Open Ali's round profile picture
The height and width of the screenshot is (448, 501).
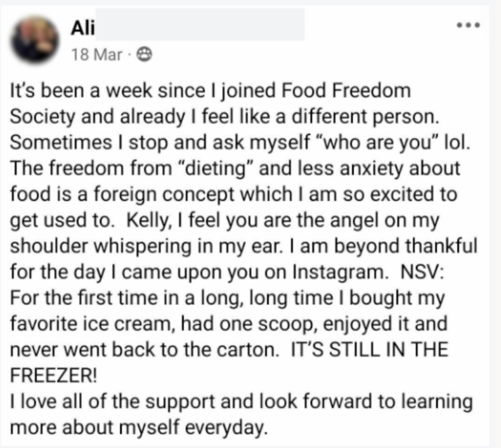point(34,39)
